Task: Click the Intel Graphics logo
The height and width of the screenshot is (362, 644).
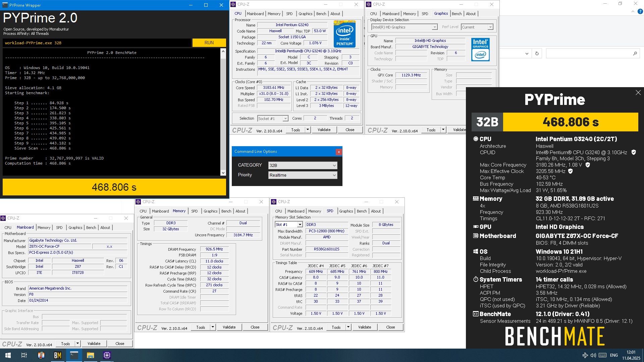Action: pos(480,50)
